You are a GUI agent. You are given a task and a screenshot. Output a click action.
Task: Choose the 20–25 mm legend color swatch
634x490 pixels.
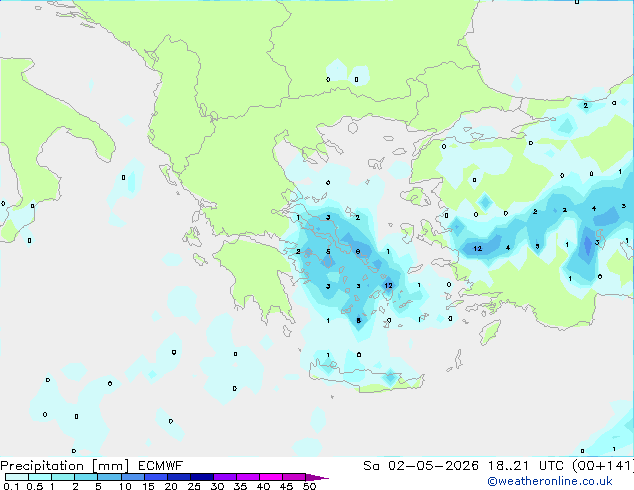179,477
